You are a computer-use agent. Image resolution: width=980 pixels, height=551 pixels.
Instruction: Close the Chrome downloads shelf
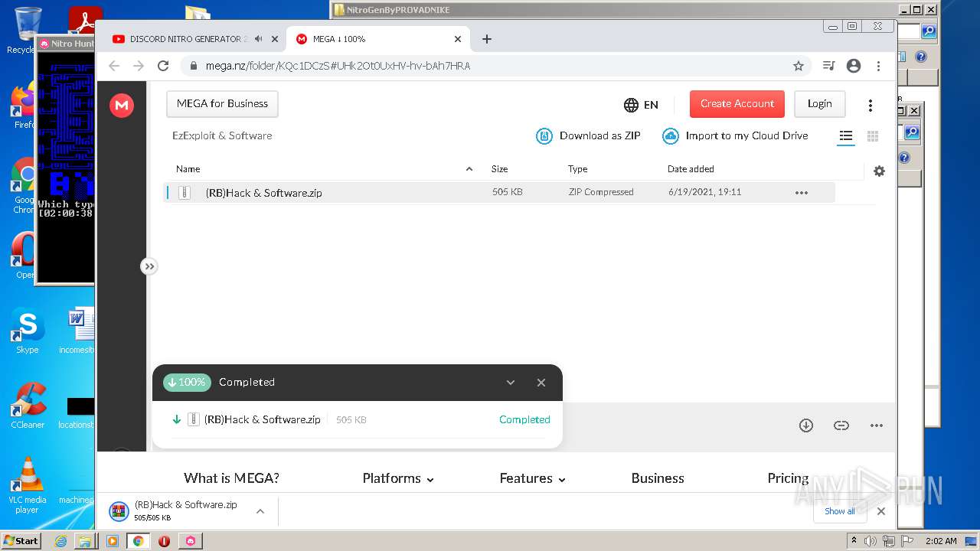pos(881,511)
